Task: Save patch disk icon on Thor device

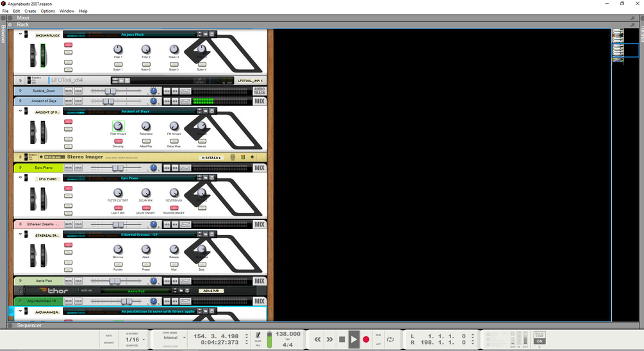Action: [x=187, y=291]
